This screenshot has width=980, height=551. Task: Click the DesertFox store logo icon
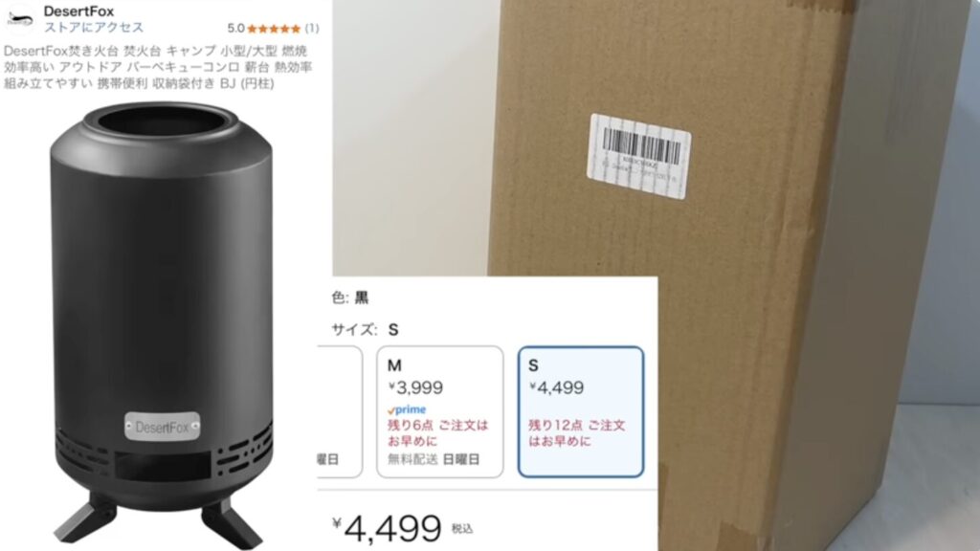tap(19, 19)
